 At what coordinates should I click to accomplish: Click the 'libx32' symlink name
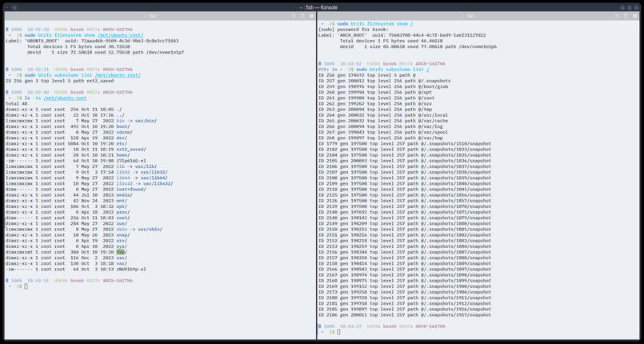(x=125, y=184)
